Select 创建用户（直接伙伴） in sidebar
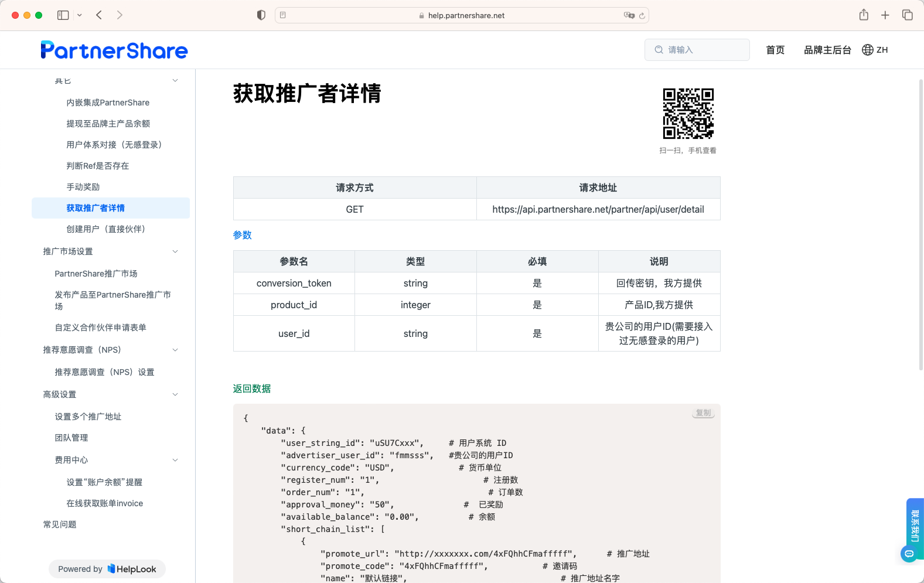This screenshot has height=583, width=924. [x=105, y=229]
